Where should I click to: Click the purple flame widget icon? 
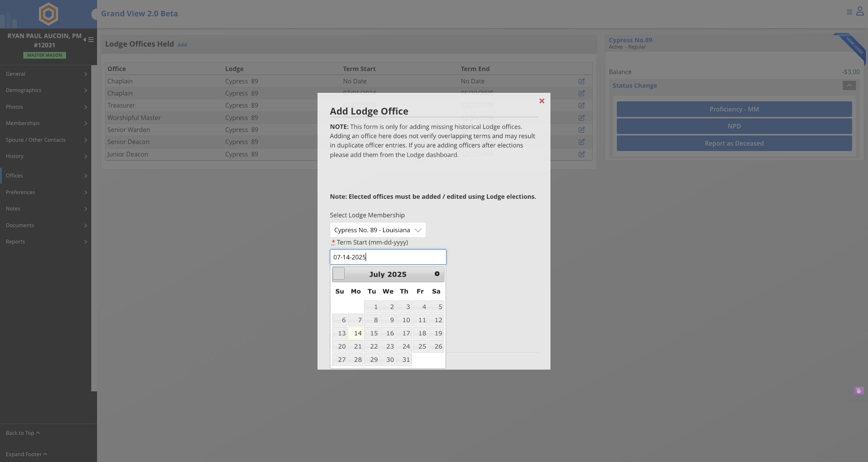pos(858,391)
